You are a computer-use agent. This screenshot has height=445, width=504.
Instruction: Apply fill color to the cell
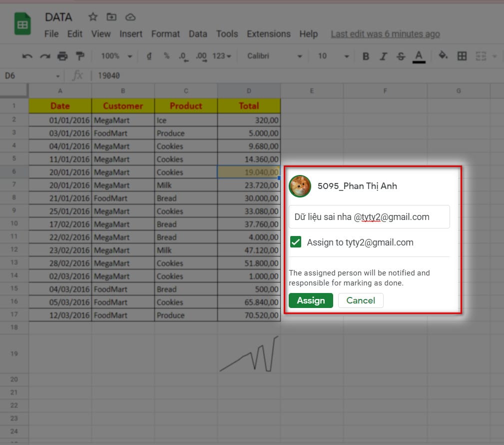[443, 56]
